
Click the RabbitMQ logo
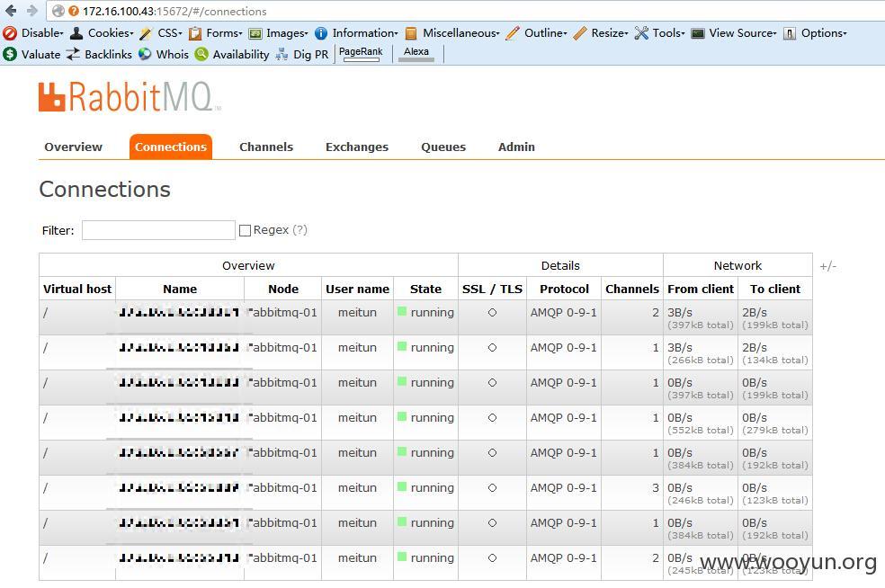point(130,96)
